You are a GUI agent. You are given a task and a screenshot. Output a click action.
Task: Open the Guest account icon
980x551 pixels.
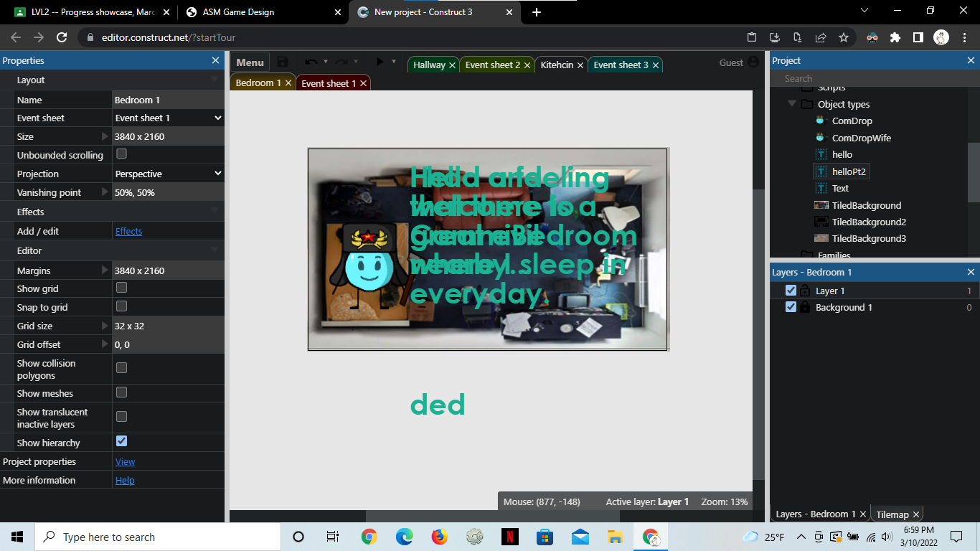click(753, 62)
